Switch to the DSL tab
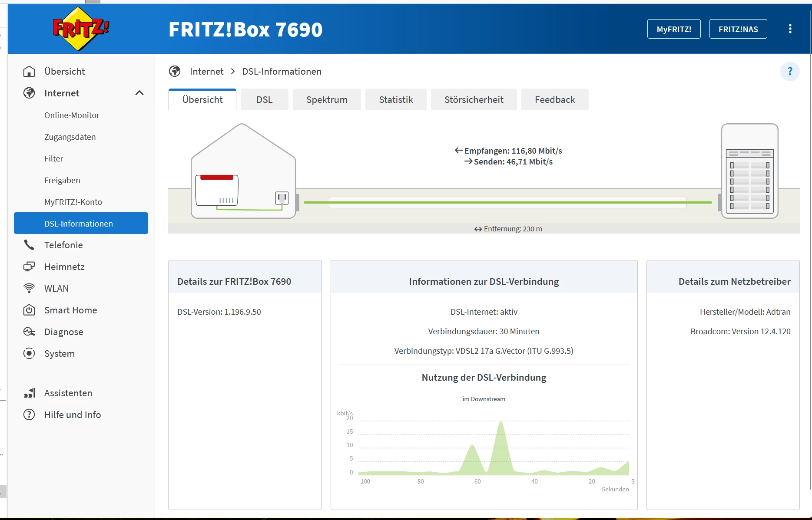This screenshot has height=520, width=812. [x=265, y=99]
